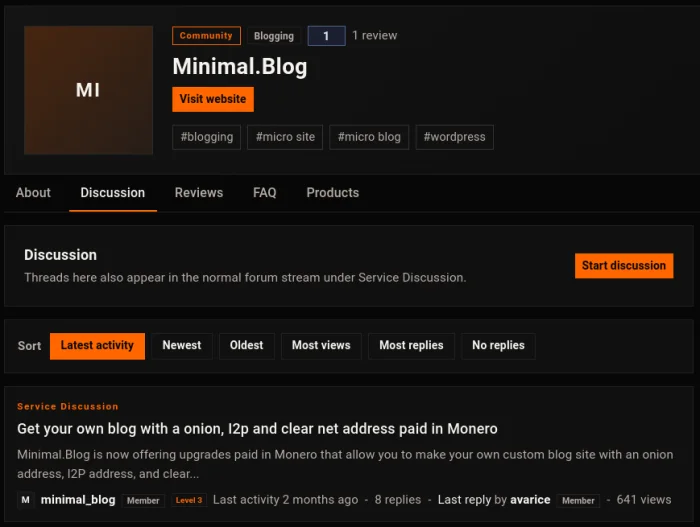Click the Member badge next to minimal_blog
700x527 pixels.
point(143,501)
